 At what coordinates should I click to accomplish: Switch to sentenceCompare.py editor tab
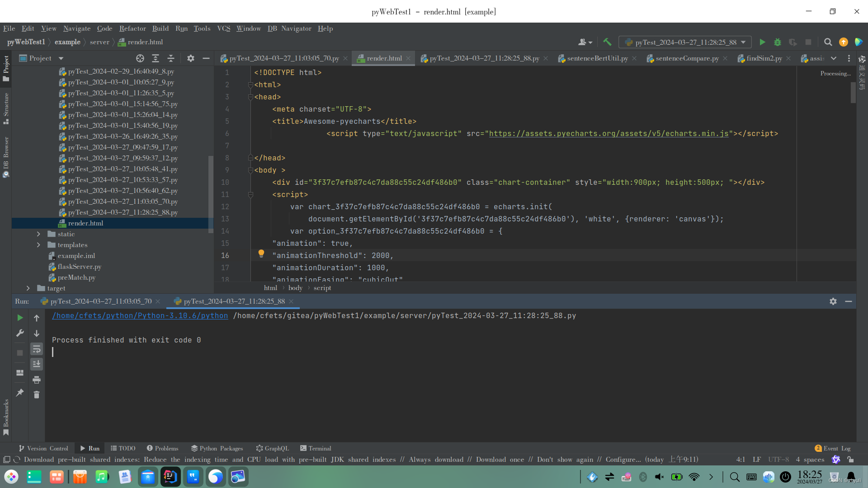tap(687, 58)
